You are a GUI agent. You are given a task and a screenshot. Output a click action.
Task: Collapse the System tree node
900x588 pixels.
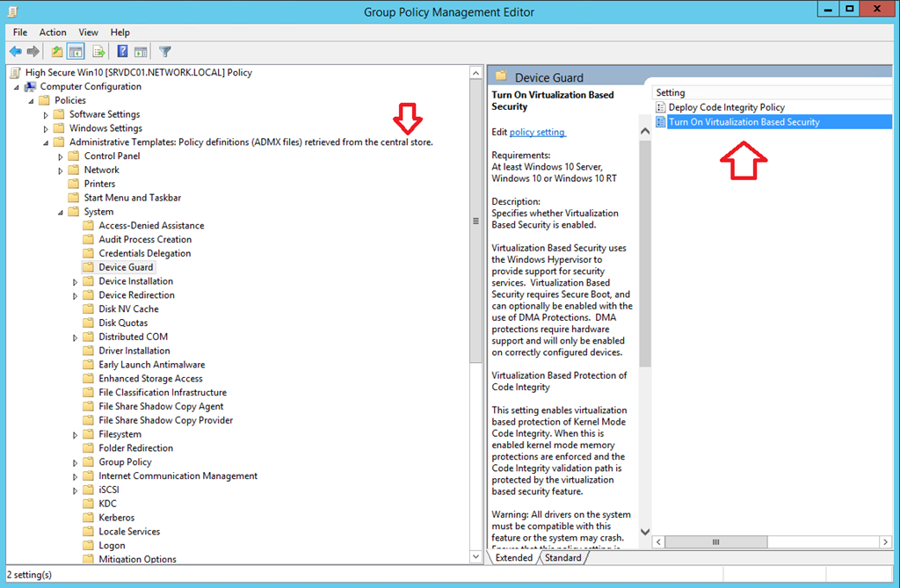click(61, 212)
